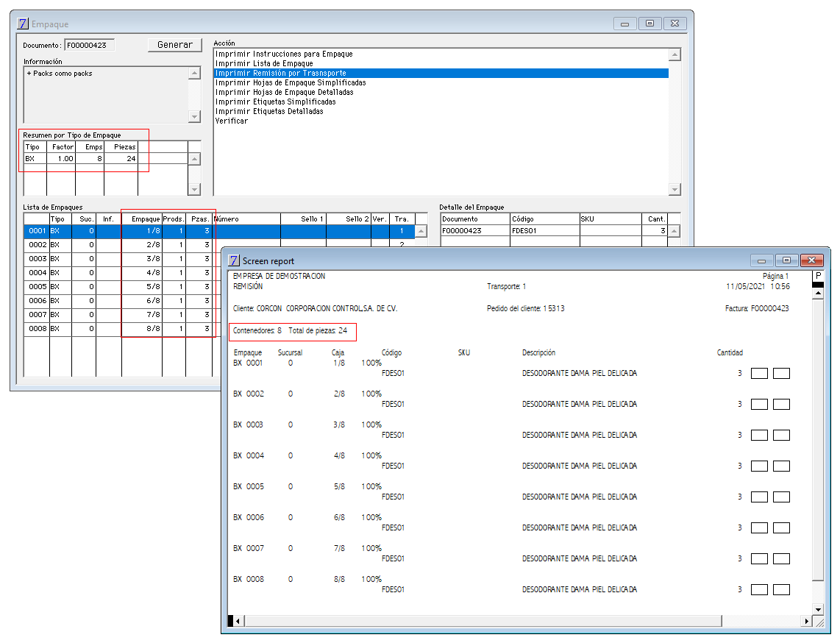Click Detalle del Empaque scroll up arrow

point(675,231)
